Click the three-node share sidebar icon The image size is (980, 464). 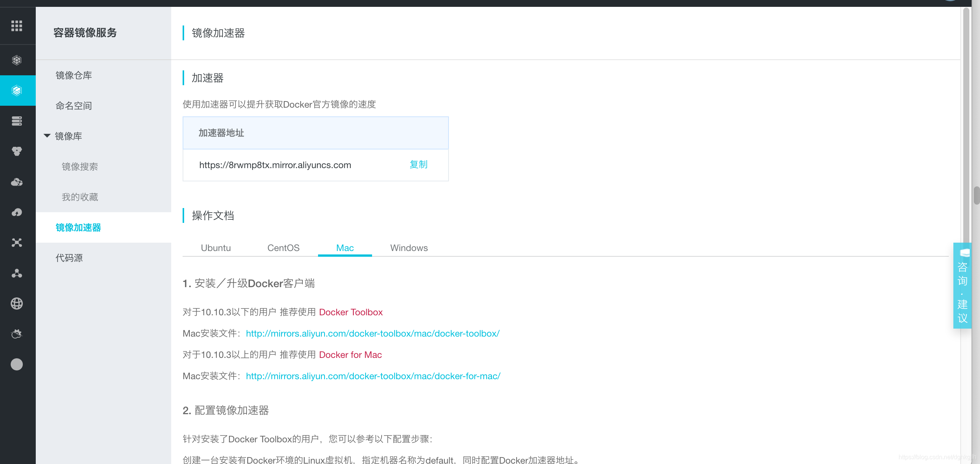17,273
